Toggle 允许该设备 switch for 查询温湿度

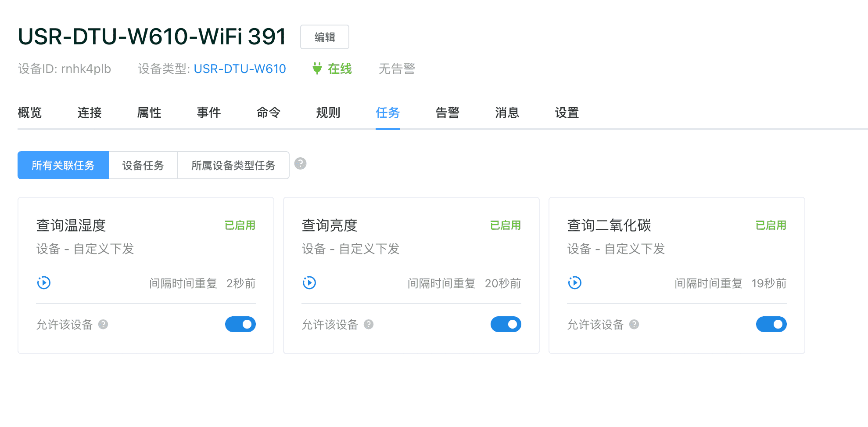[240, 324]
